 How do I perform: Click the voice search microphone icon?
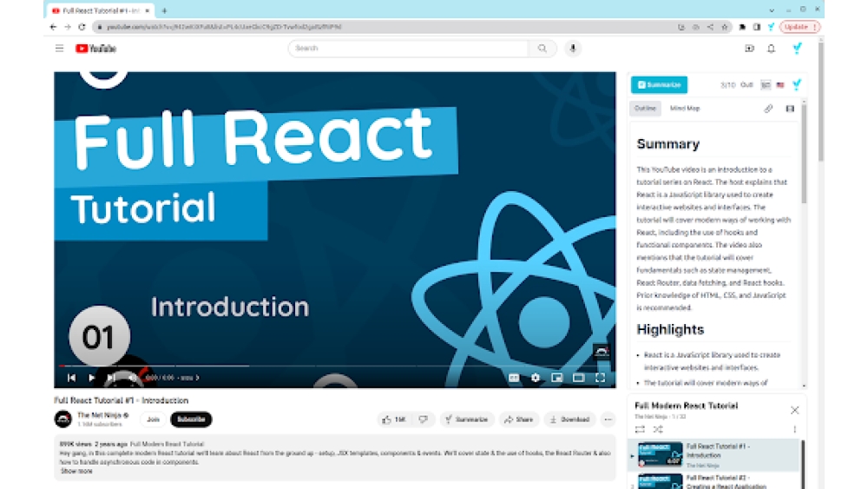[x=573, y=49]
